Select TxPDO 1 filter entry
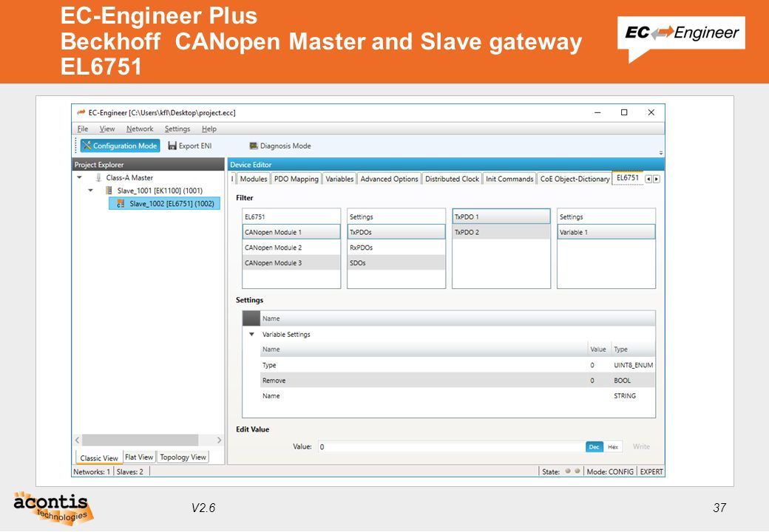Viewport: 769px width, 532px height. point(501,216)
